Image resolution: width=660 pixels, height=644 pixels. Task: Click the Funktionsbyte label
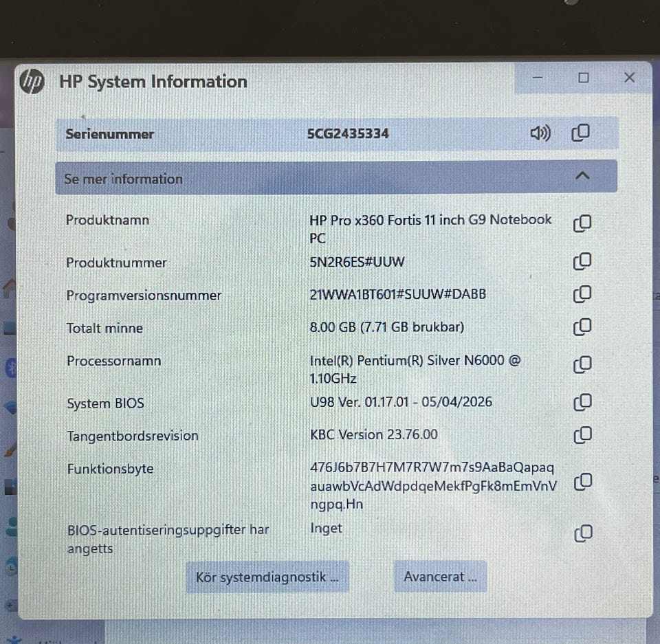point(110,469)
